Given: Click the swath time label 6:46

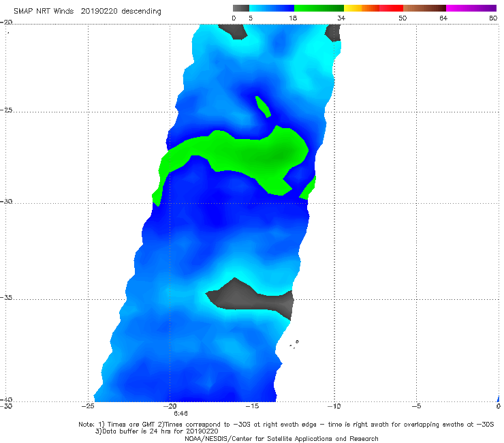Looking at the screenshot, I should pos(180,414).
